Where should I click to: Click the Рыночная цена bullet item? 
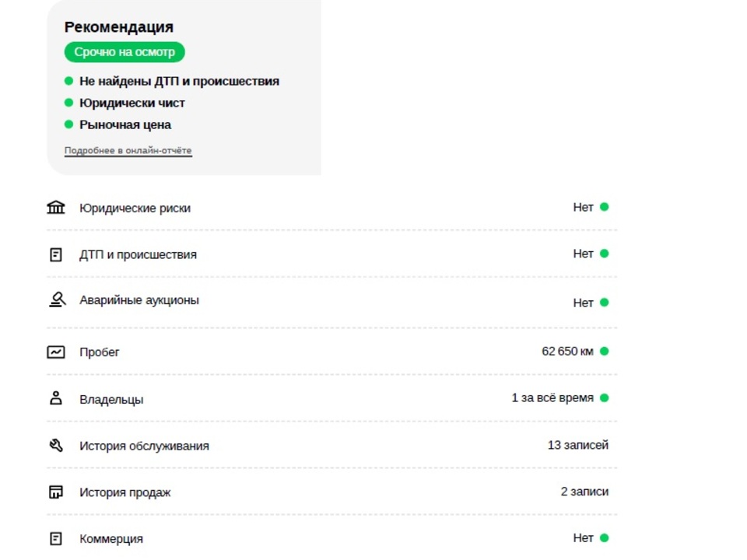117,124
